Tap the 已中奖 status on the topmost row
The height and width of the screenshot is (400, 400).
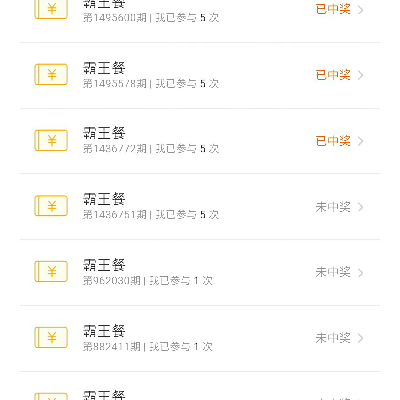pyautogui.click(x=333, y=9)
